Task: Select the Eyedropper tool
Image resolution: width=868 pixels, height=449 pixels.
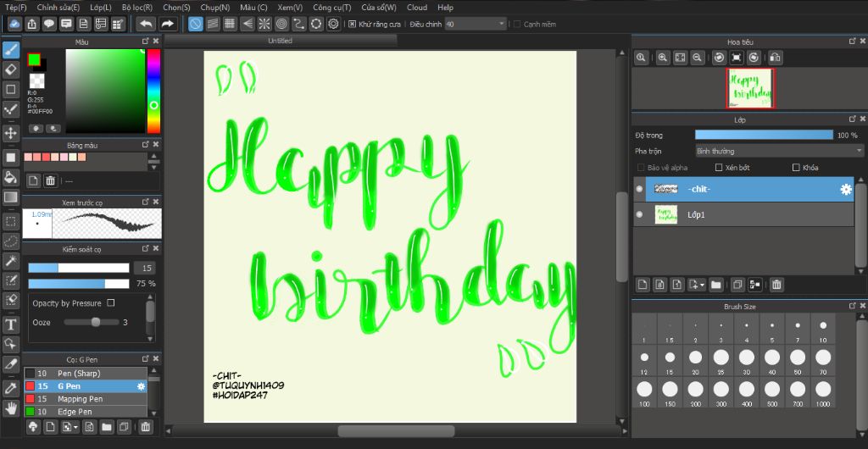Action: click(x=11, y=389)
